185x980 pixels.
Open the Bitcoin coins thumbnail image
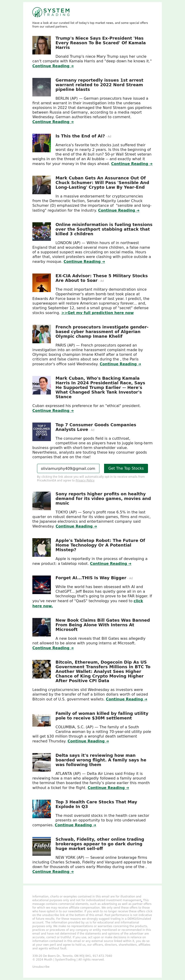tap(41, 669)
